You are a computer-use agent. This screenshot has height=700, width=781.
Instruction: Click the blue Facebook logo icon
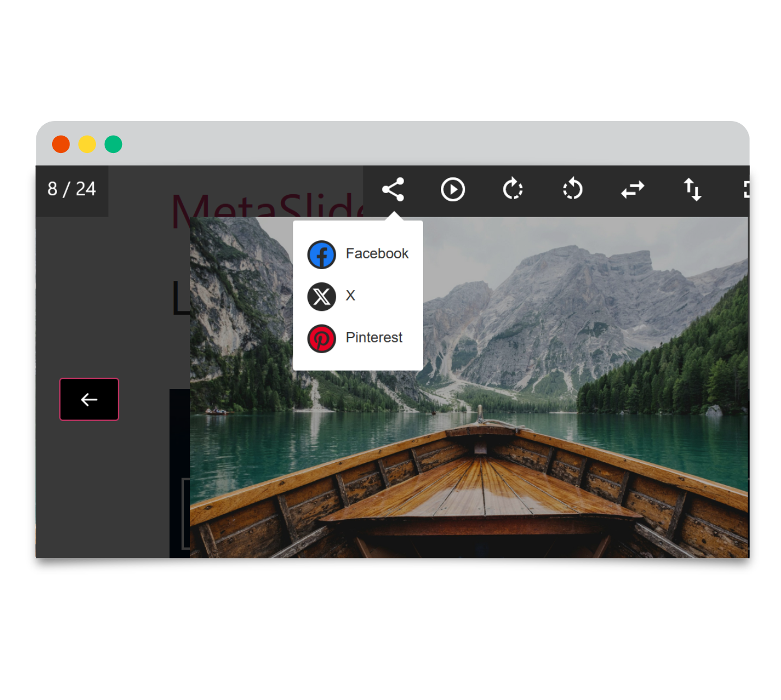(x=322, y=254)
